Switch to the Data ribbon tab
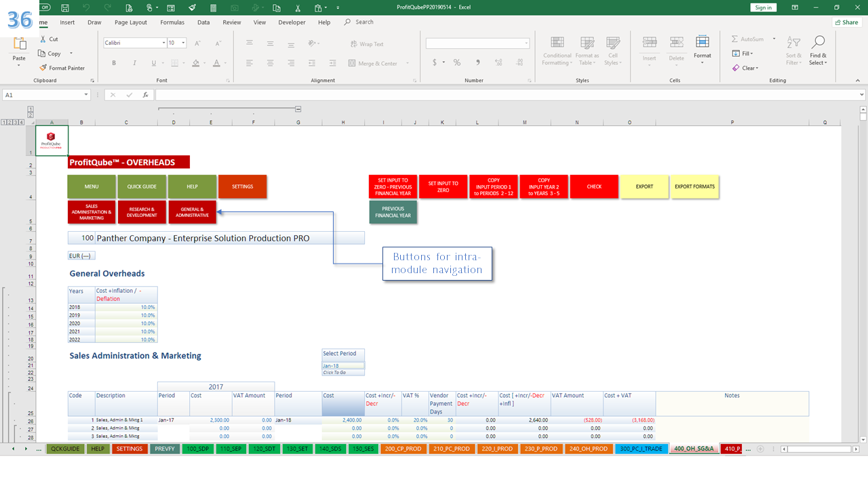Screen dimensions: 868x488 203,22
